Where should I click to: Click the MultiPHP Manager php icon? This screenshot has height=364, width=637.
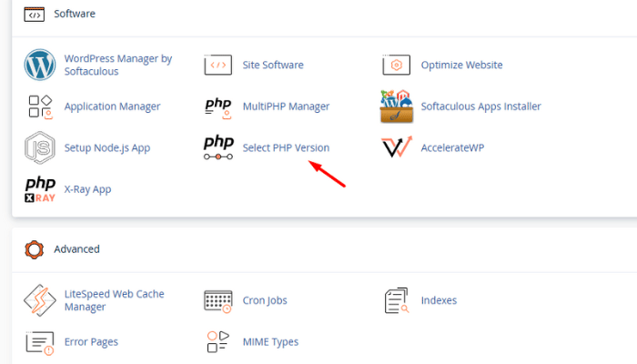pyautogui.click(x=218, y=108)
